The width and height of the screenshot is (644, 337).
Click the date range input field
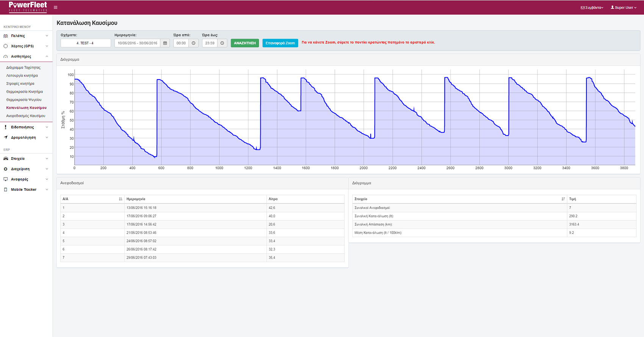coord(137,43)
